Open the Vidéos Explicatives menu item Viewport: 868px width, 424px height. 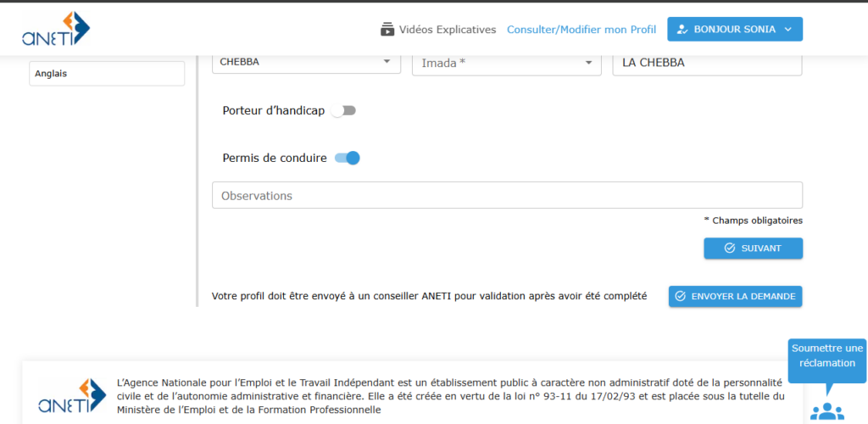447,30
